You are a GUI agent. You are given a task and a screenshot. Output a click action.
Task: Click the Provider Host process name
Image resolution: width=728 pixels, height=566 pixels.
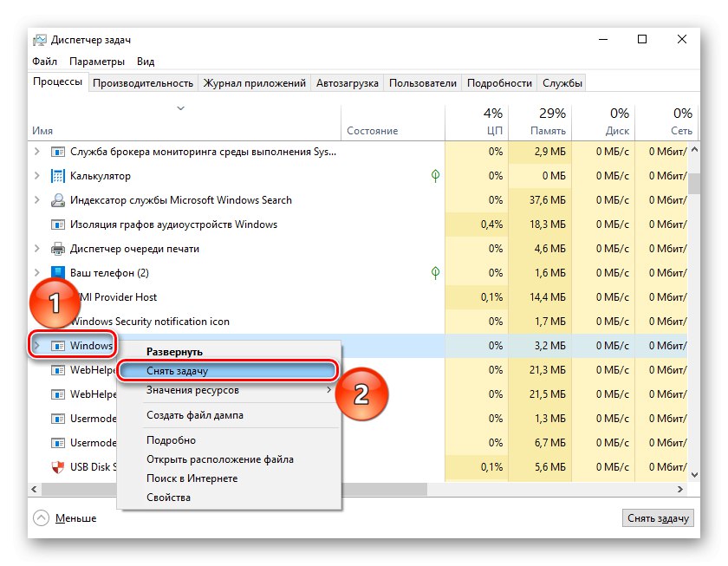pos(126,297)
